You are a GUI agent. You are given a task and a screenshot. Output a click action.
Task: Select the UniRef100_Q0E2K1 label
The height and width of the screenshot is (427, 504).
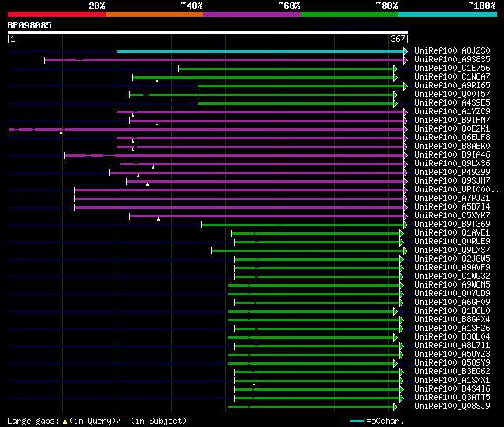point(452,129)
